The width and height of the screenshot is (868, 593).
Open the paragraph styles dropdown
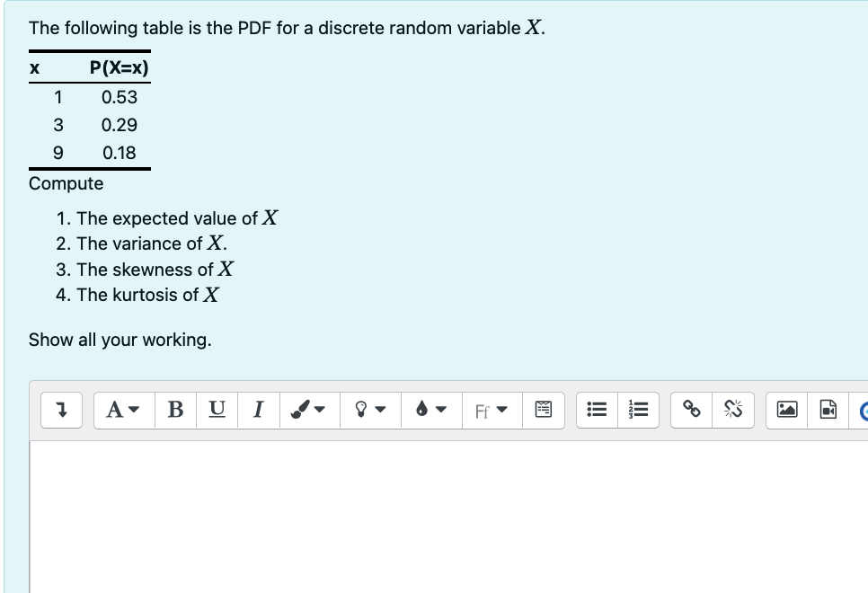pos(123,410)
